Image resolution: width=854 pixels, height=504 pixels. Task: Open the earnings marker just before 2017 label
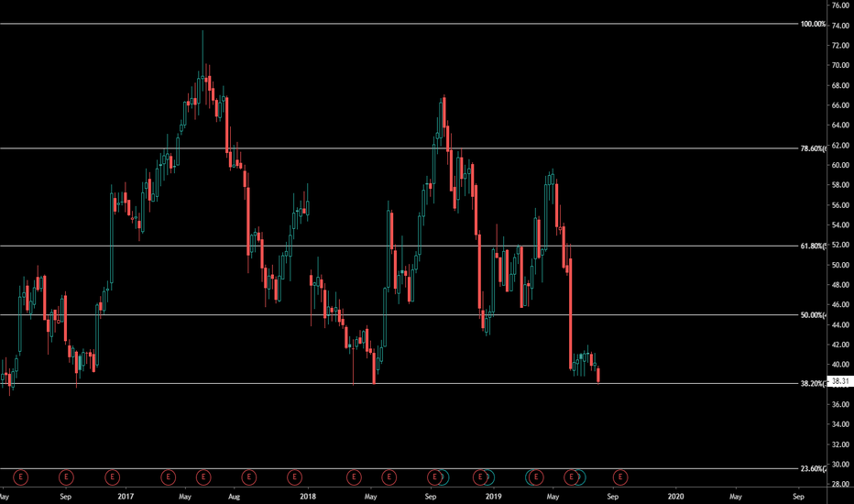[112, 477]
